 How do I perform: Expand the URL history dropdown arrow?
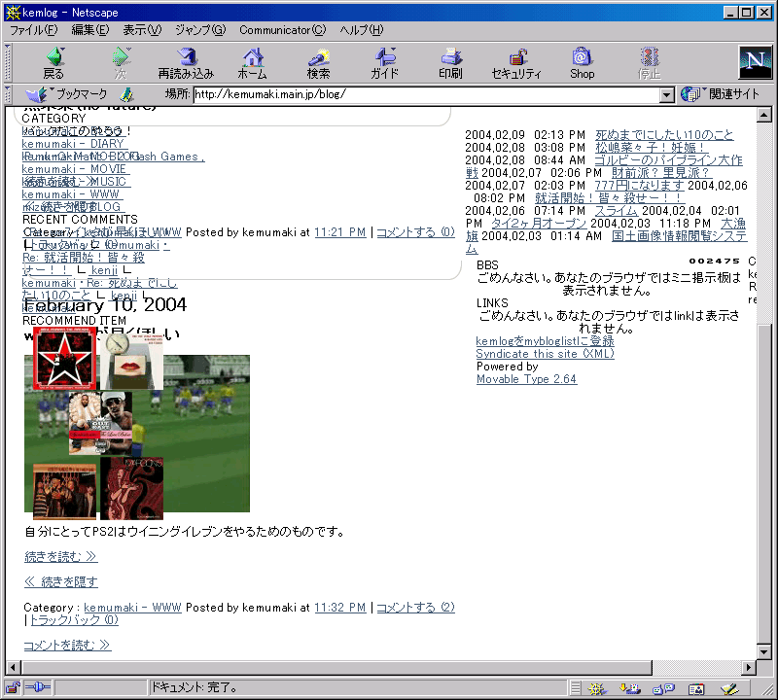click(667, 94)
